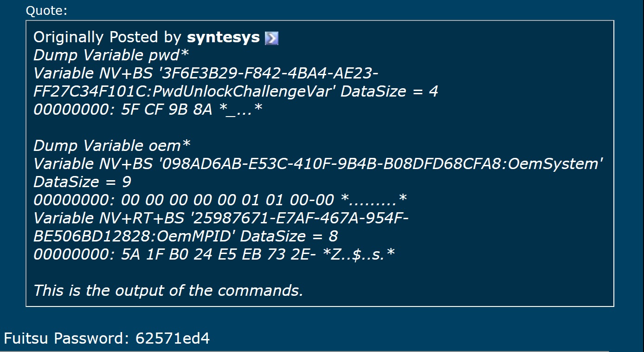Screen dimensions: 644x352
Task: Click the bold username syntesys
Action: (223, 37)
